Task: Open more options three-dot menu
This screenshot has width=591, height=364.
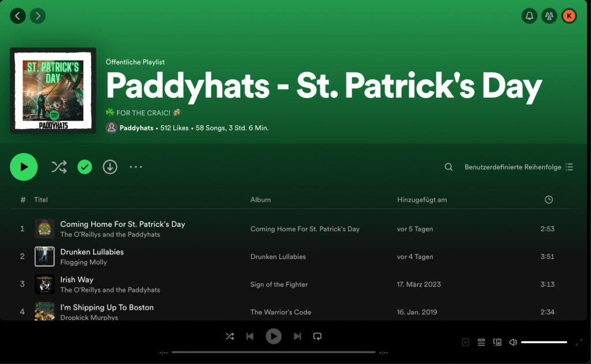Action: tap(136, 167)
